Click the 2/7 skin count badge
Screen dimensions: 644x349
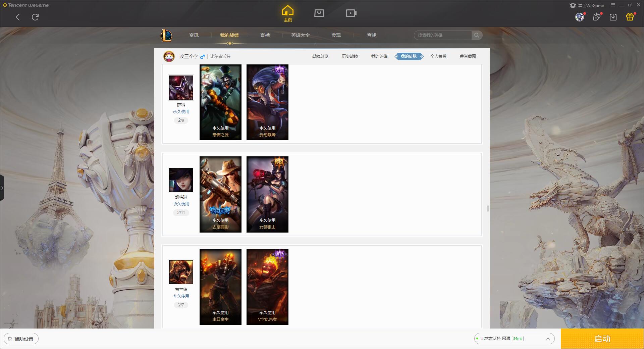click(x=181, y=305)
